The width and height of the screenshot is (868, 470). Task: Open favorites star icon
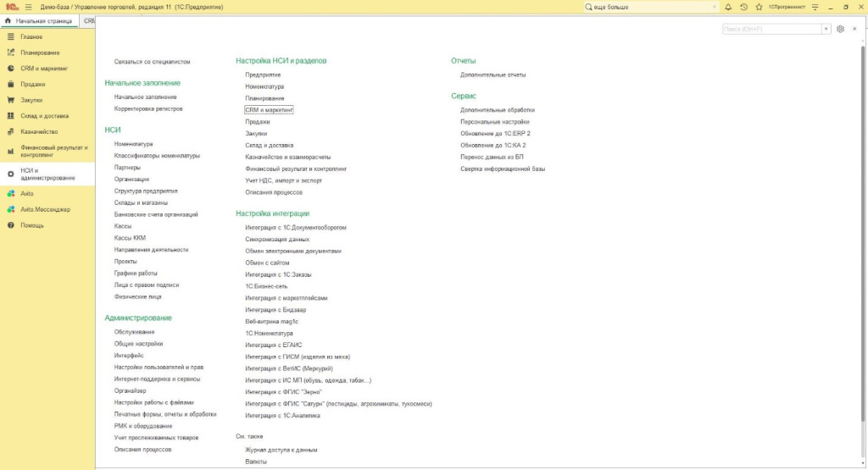(x=758, y=7)
